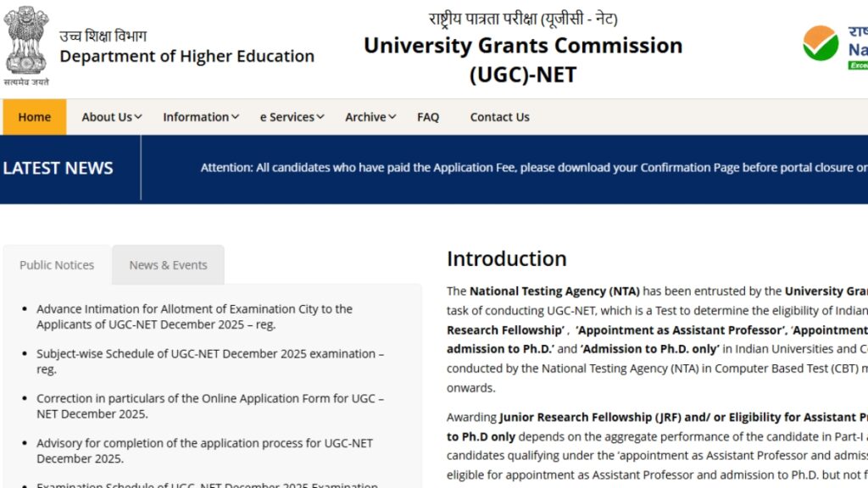Select the Public Notices tab

[x=57, y=265]
